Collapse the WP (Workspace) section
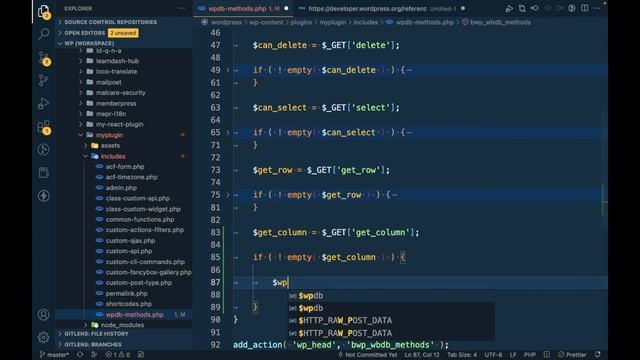Image resolution: width=640 pixels, height=360 pixels. (89, 43)
